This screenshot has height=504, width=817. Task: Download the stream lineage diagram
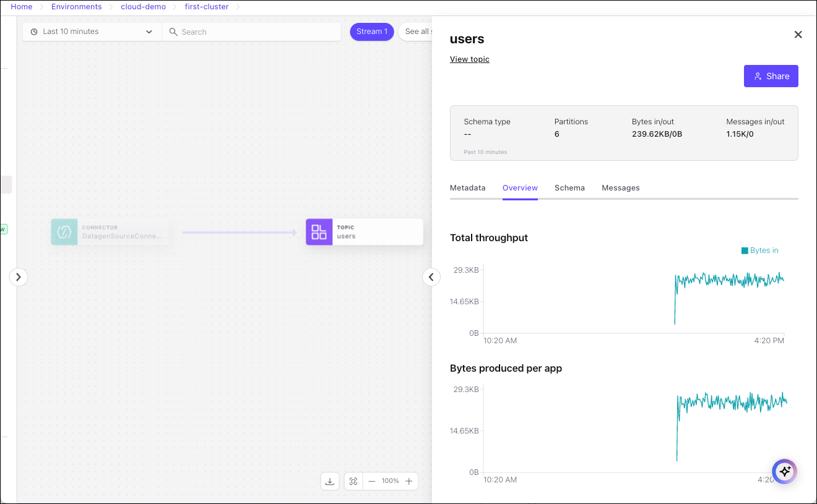click(x=330, y=481)
